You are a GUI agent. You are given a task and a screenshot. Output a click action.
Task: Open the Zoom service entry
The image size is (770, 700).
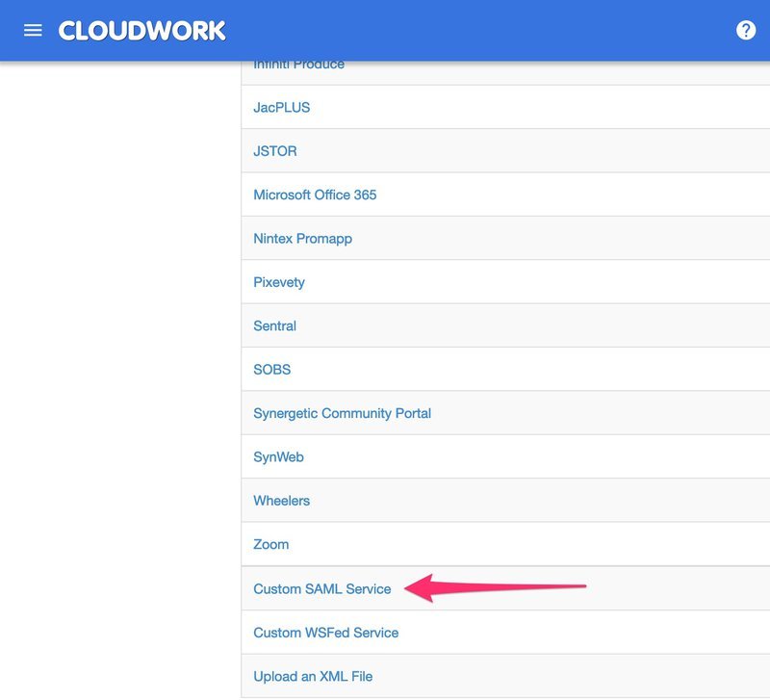[269, 544]
